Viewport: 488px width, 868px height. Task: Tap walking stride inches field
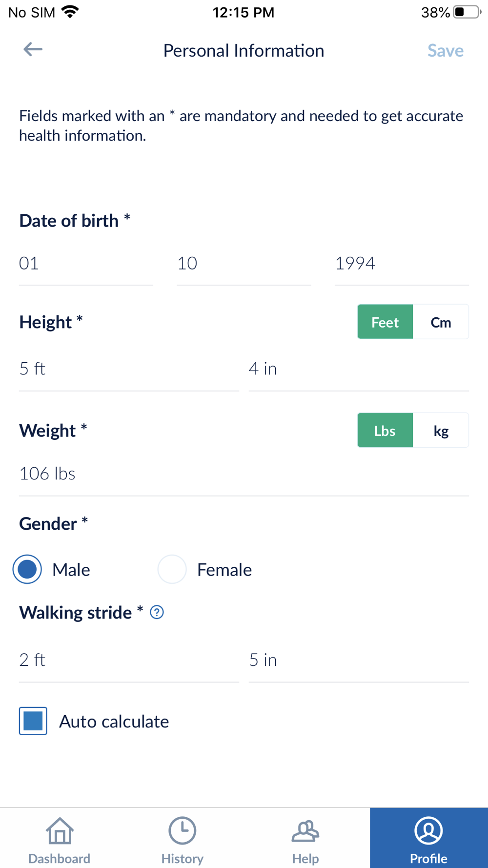coord(358,660)
